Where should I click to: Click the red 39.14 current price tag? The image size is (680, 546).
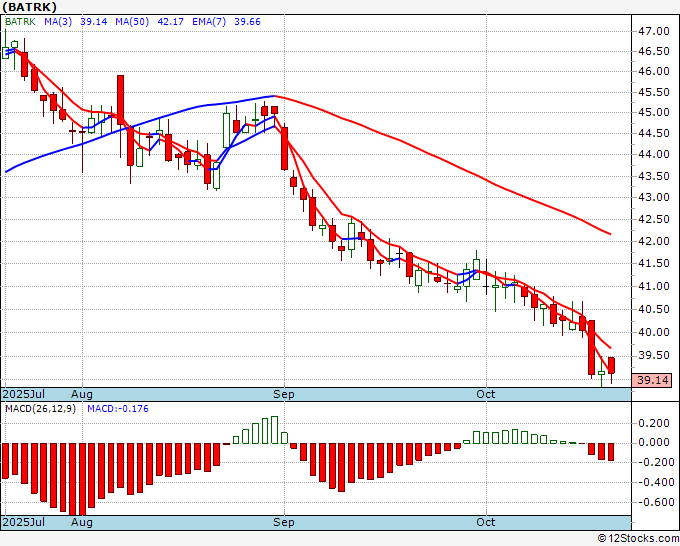pos(653,380)
